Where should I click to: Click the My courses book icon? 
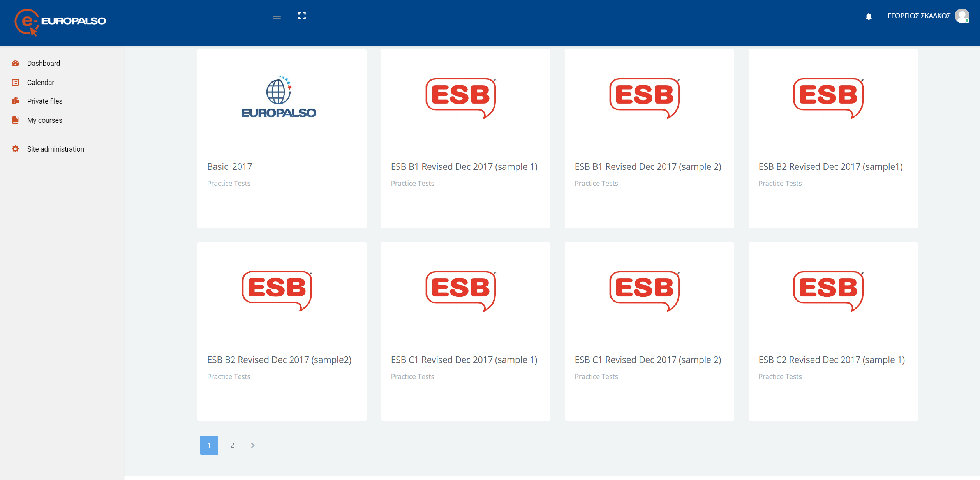16,120
